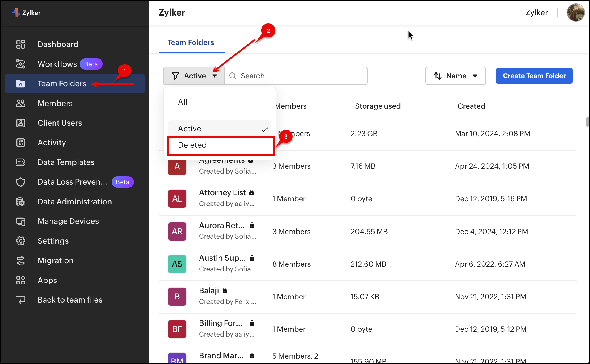
Task: Go Back to team files
Action: (70, 300)
